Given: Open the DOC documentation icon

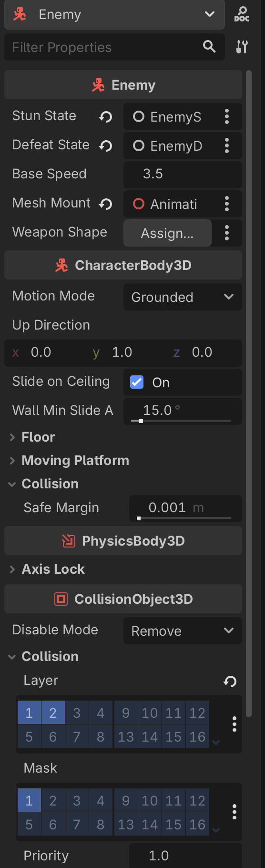Looking at the screenshot, I should (x=242, y=14).
